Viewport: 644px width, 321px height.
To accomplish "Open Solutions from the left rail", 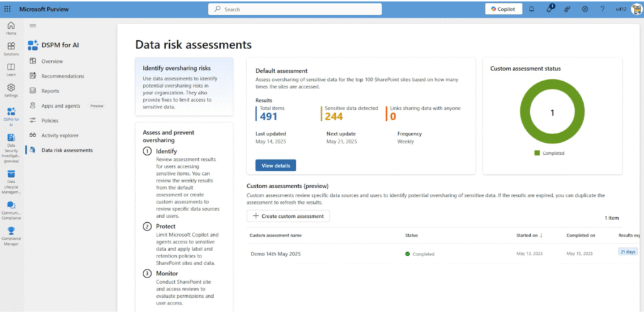I will pos(11,48).
